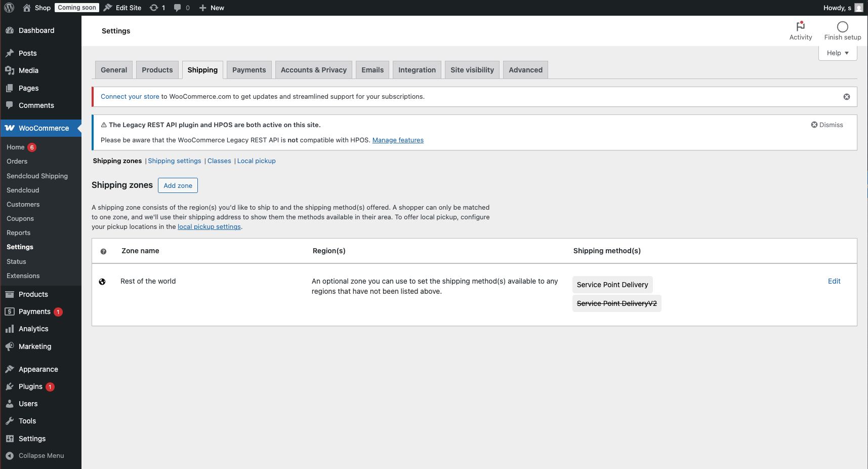Open the Customers submenu item
The height and width of the screenshot is (469, 868).
point(23,205)
